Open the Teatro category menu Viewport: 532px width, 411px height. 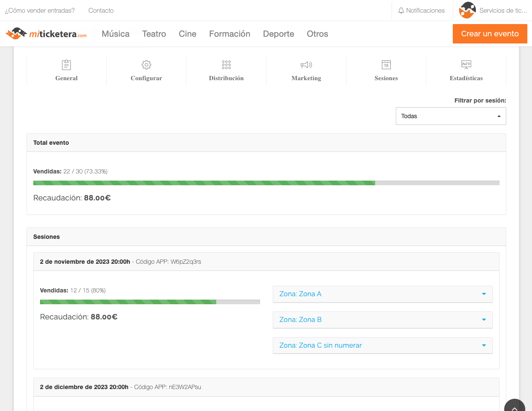tap(154, 34)
